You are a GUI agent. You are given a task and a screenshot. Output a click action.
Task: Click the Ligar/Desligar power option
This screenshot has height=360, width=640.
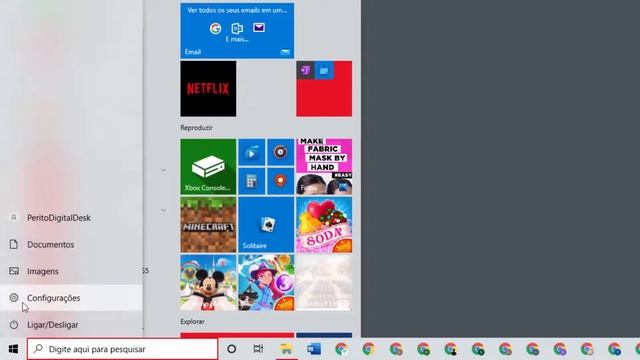[71, 325]
